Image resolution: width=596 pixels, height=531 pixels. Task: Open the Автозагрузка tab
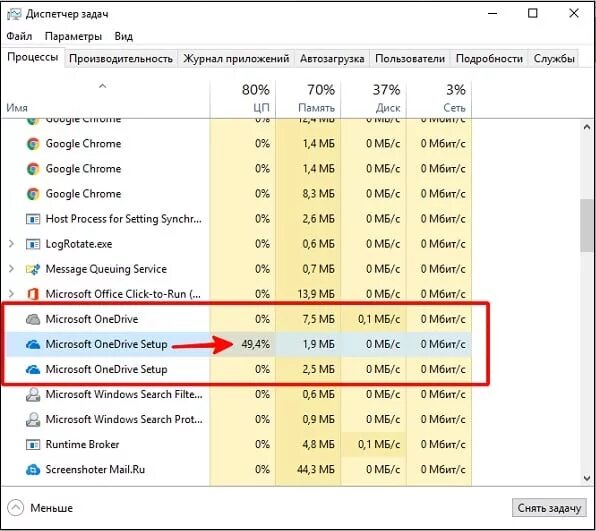[332, 59]
